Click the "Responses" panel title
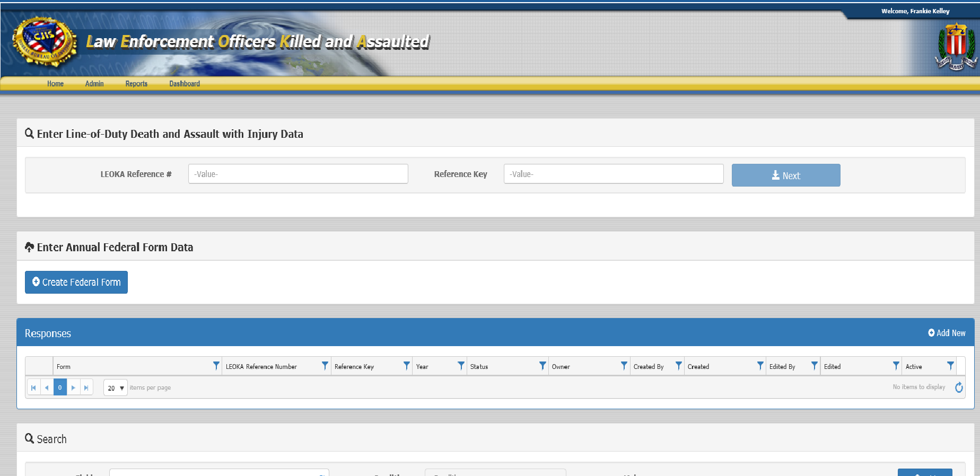980x476 pixels. (48, 333)
